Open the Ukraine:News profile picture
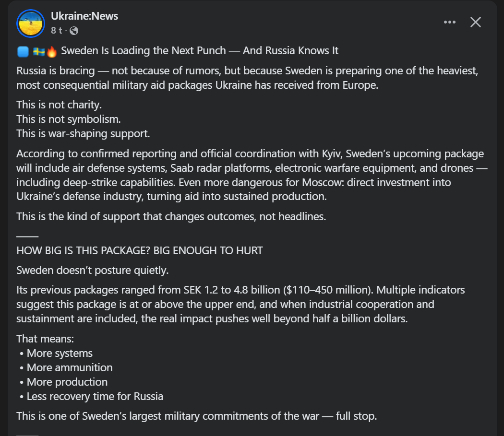 (x=31, y=23)
